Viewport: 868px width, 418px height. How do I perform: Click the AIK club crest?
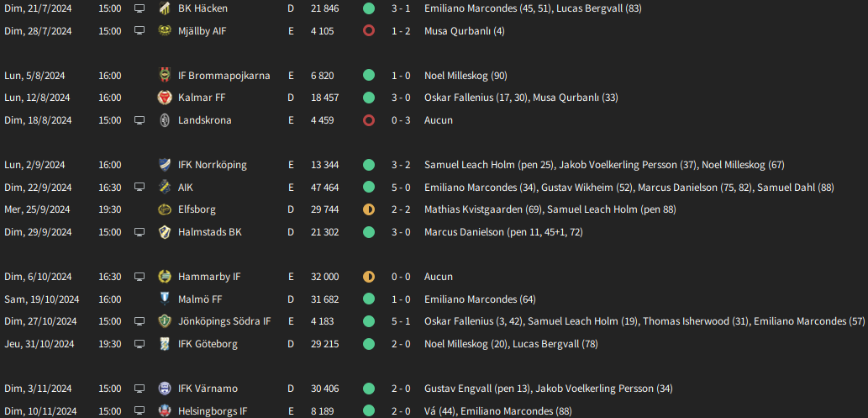pos(165,188)
